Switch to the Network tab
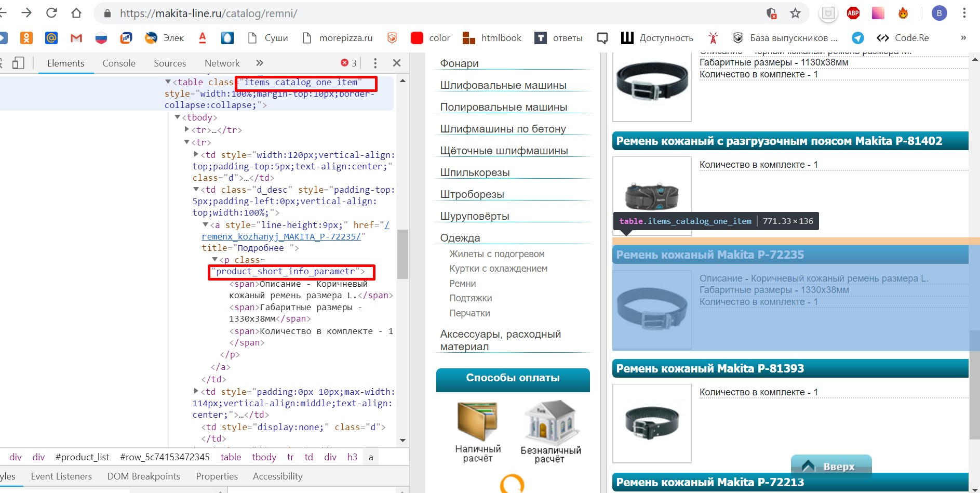This screenshot has height=493, width=980. [x=222, y=63]
